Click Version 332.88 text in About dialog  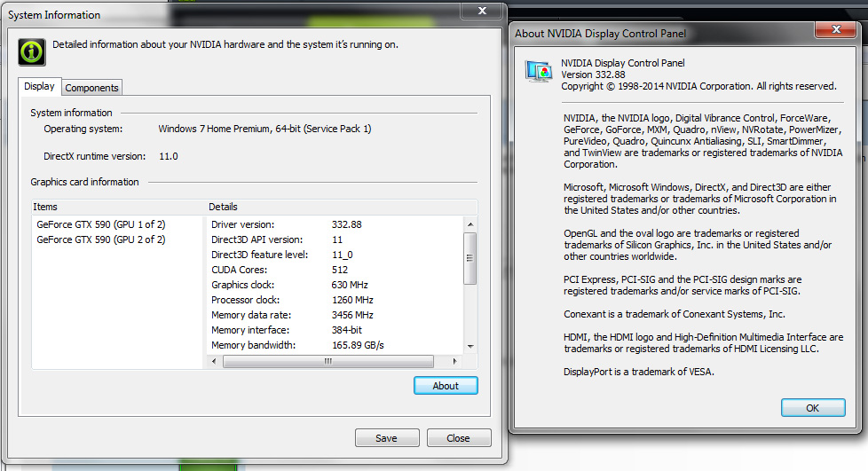point(593,75)
